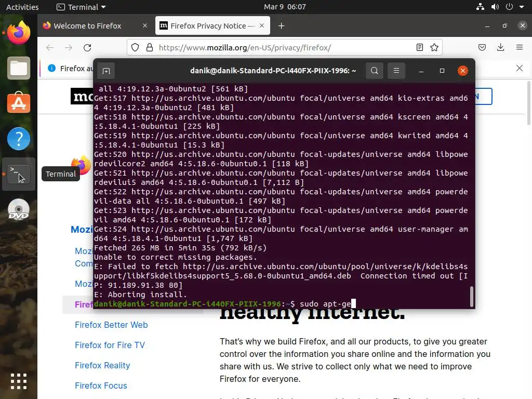Click the tracking protection shield icon
Viewport: 532px width, 399px height.
coord(135,47)
